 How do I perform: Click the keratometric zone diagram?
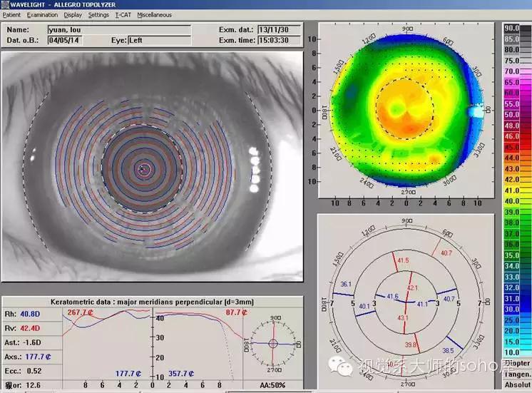point(406,302)
